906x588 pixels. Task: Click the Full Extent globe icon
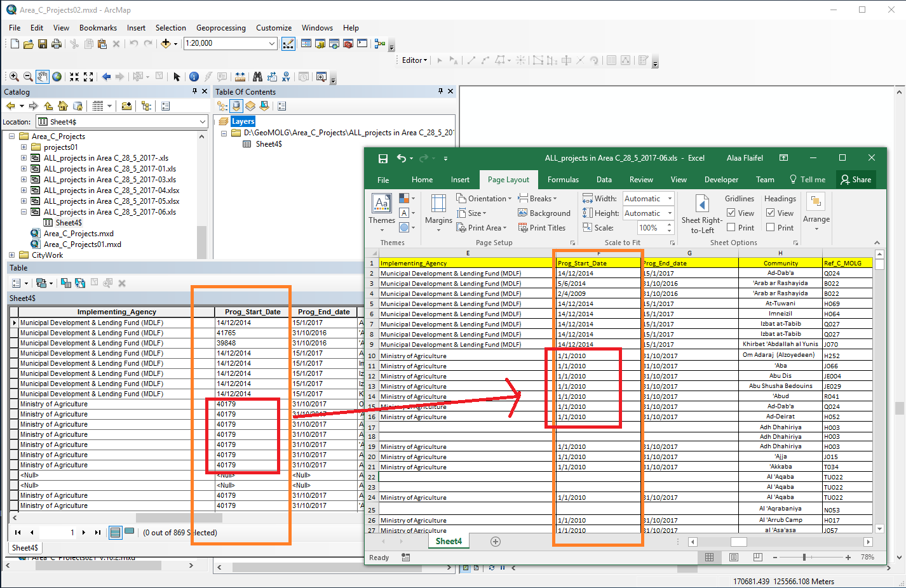[x=57, y=77]
